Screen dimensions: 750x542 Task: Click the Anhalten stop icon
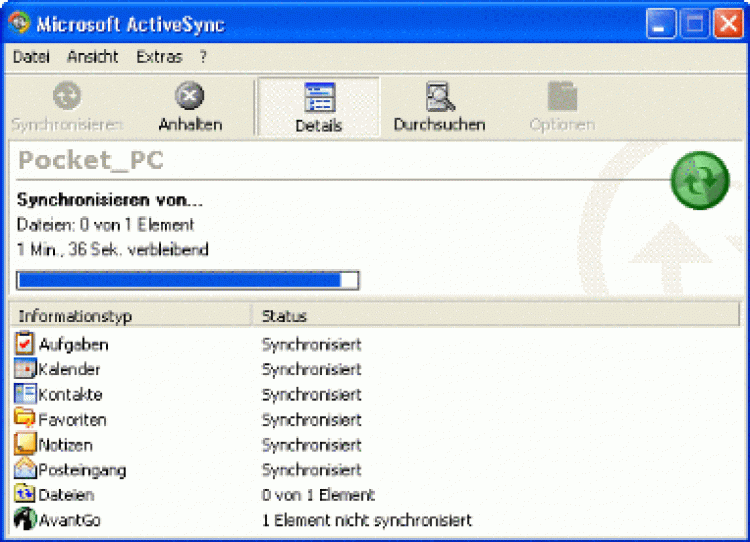[x=190, y=97]
